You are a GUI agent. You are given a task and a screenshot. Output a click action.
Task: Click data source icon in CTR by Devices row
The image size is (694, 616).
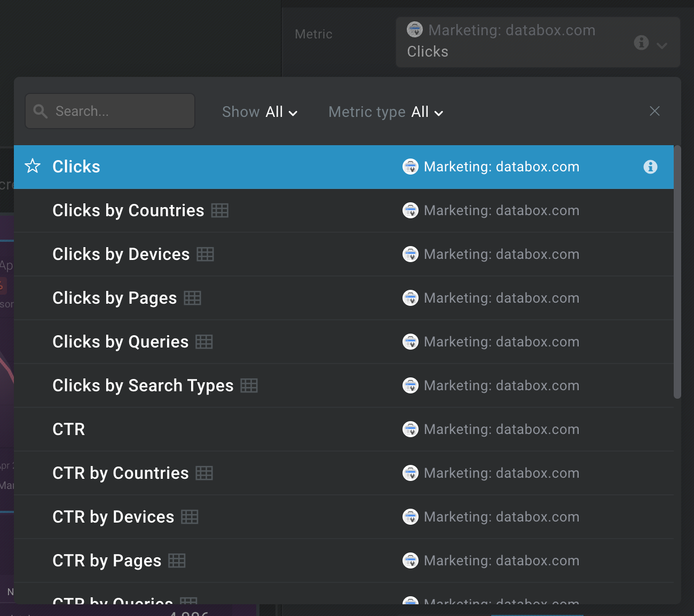[411, 517]
